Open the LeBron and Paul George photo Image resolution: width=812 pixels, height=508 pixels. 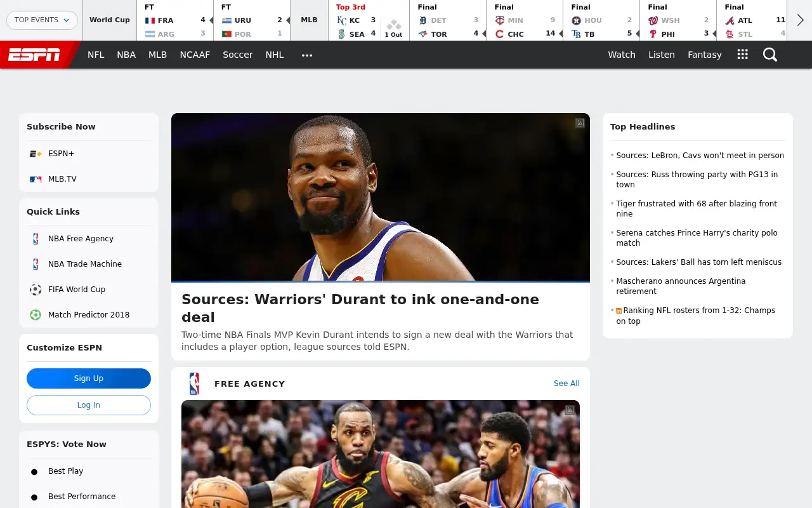click(x=381, y=454)
